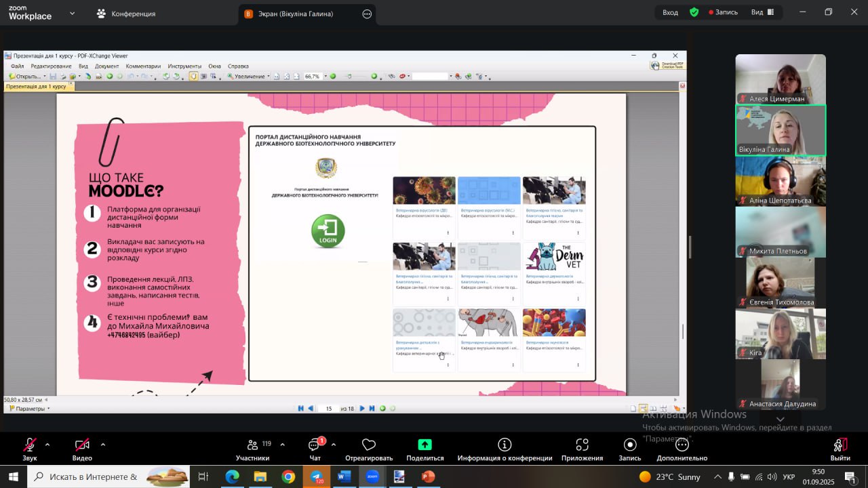This screenshot has width=868, height=488.
Task: Go to last page in PDF viewer
Action: pos(372,408)
